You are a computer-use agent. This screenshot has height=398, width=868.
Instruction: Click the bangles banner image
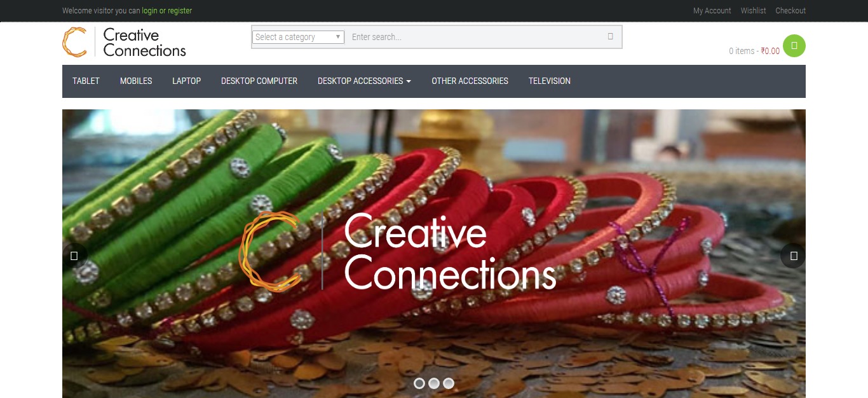[434, 254]
